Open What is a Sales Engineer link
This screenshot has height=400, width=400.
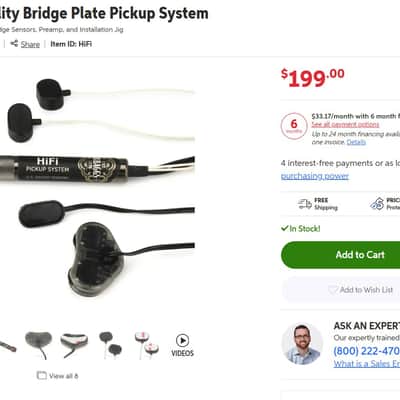pos(367,364)
